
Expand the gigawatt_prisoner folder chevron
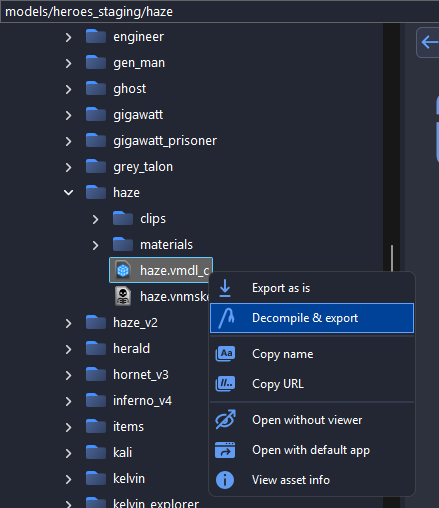68,141
